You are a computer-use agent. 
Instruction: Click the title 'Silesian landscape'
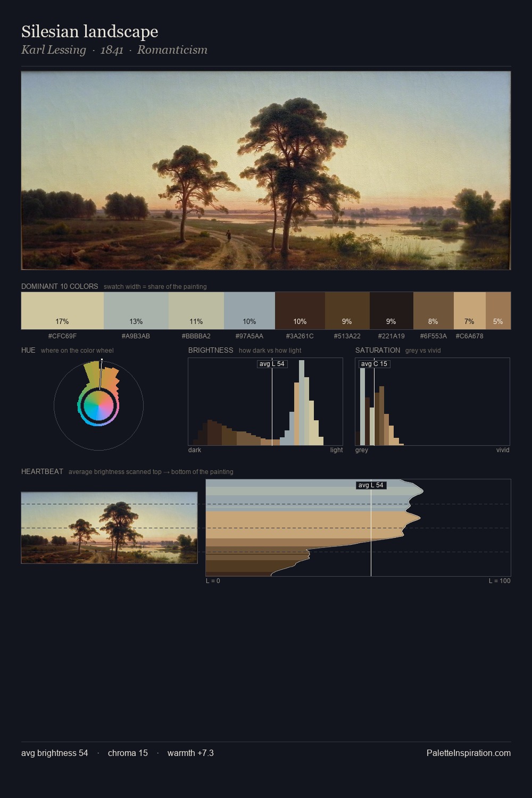click(x=89, y=31)
